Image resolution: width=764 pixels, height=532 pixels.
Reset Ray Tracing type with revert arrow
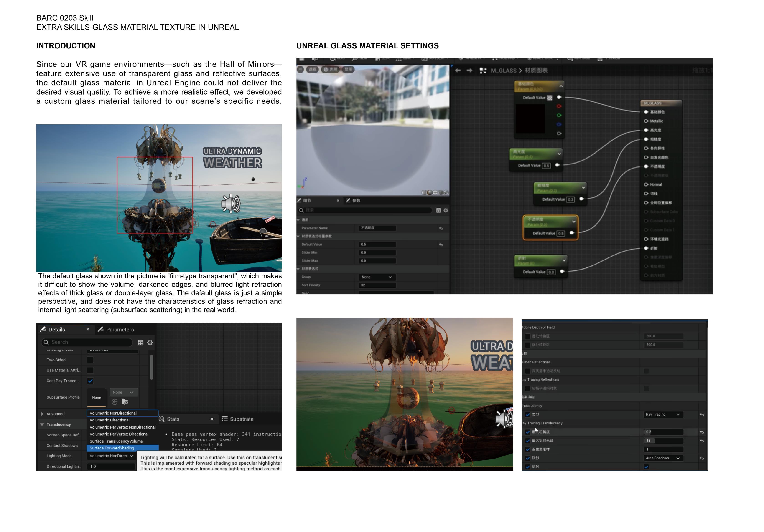(702, 415)
